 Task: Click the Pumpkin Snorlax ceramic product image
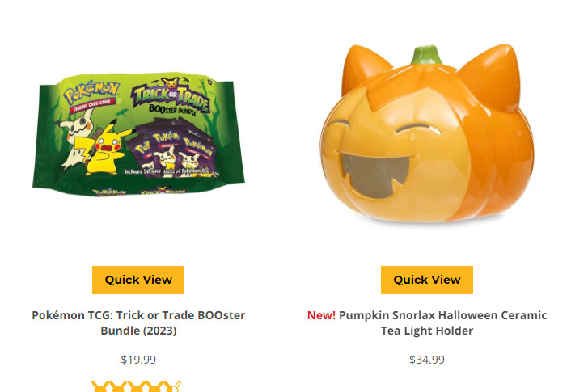tap(427, 134)
